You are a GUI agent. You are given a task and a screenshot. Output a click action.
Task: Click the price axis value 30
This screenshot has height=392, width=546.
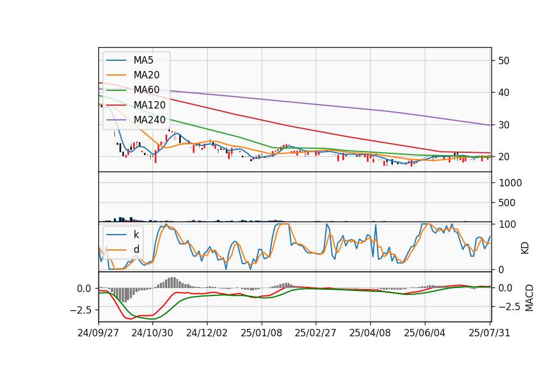504,125
